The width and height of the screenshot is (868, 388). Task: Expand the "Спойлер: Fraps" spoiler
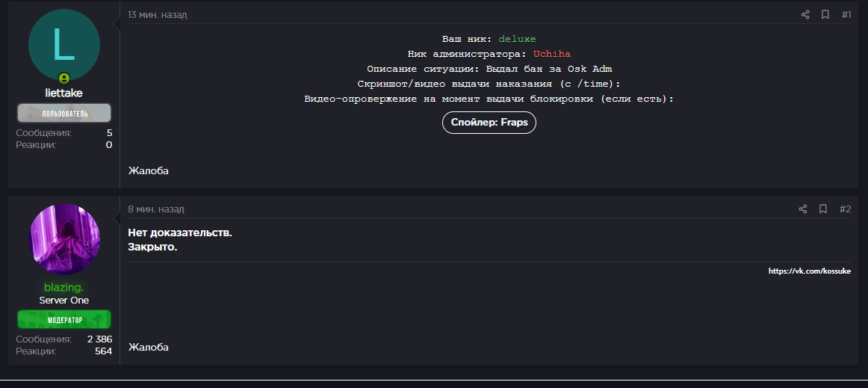(489, 123)
